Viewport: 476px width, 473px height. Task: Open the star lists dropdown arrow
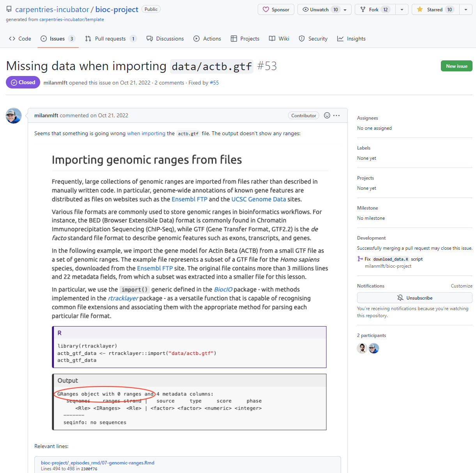click(466, 9)
